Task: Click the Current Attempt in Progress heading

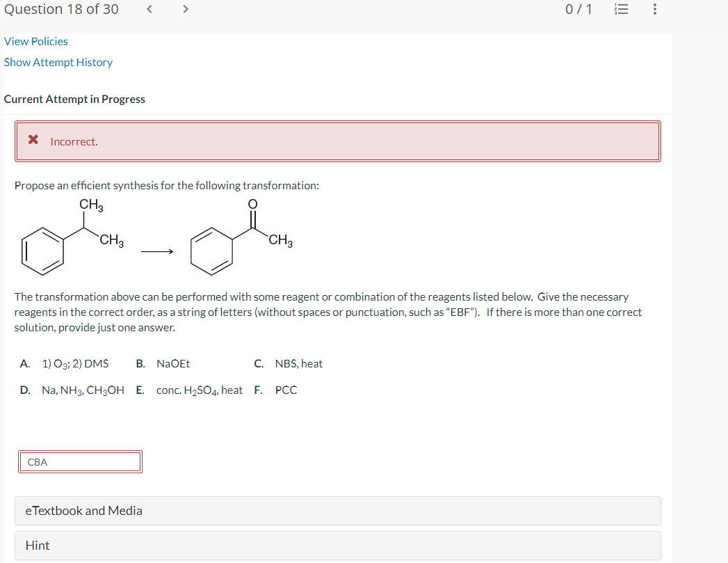Action: coord(74,99)
